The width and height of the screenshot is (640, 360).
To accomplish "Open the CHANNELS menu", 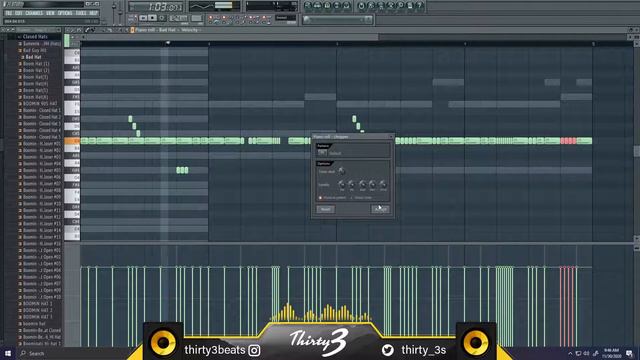I will tap(34, 13).
